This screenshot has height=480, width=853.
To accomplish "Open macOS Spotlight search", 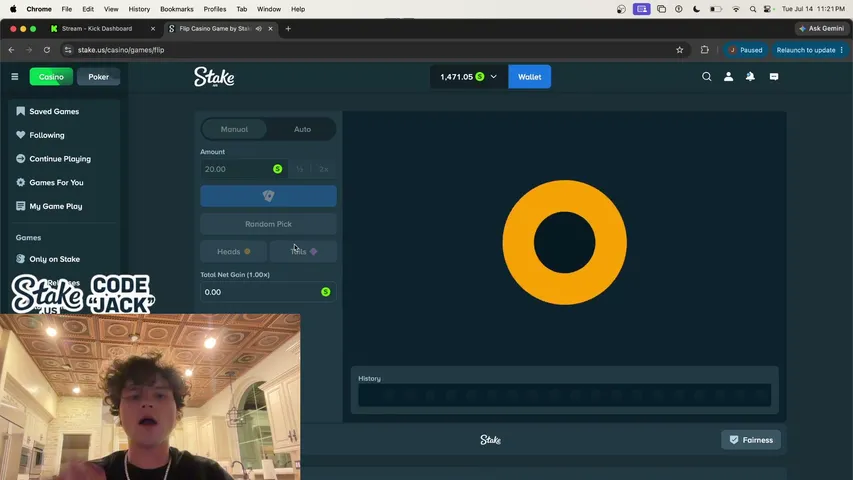I will [x=752, y=9].
